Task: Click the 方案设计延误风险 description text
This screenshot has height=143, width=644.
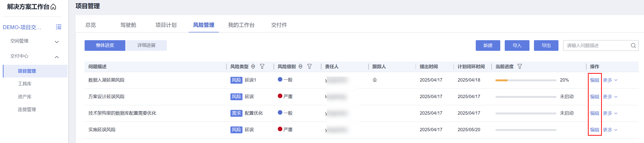Action: [x=106, y=97]
